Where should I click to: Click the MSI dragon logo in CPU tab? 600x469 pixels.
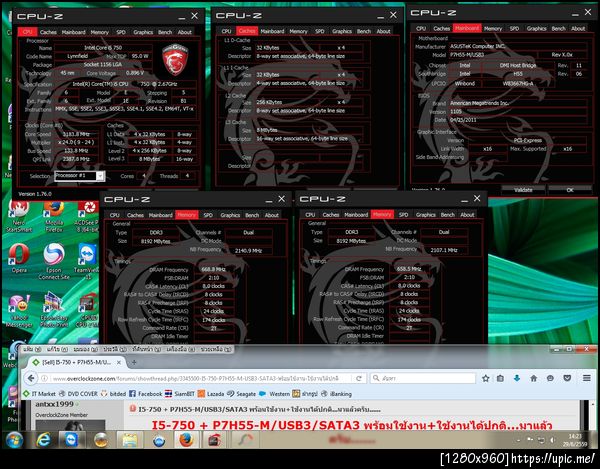pyautogui.click(x=175, y=59)
